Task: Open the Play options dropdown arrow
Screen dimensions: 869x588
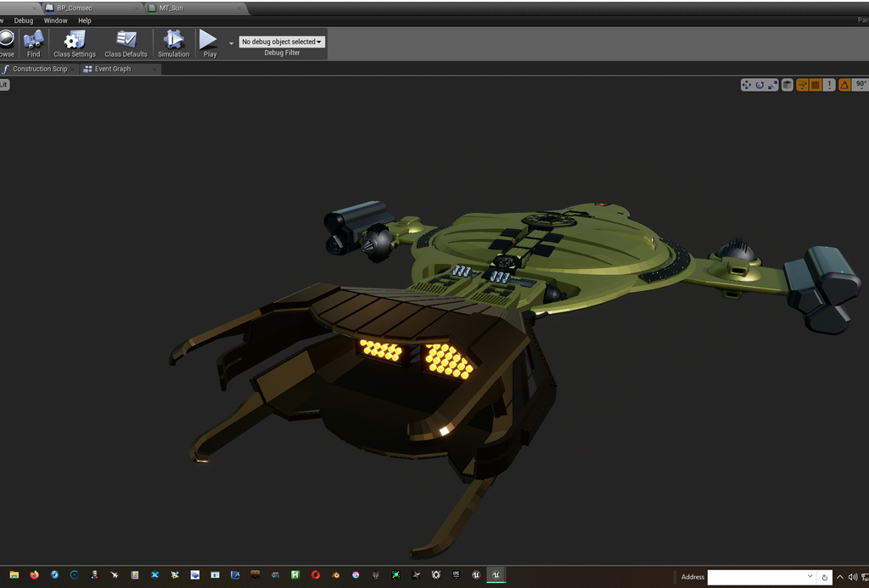Action: click(231, 43)
